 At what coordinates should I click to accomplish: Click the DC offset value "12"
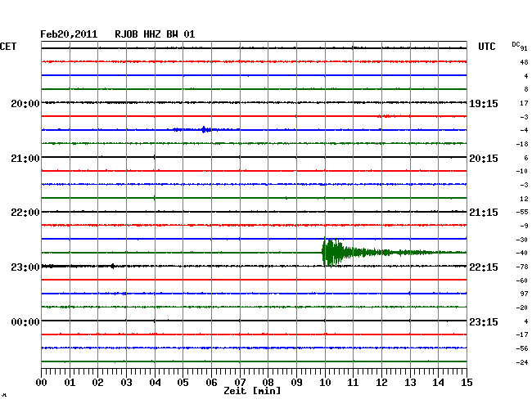[x=524, y=198]
